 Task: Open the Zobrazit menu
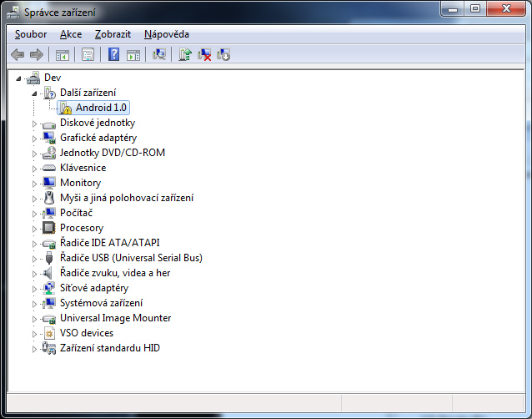[x=113, y=34]
